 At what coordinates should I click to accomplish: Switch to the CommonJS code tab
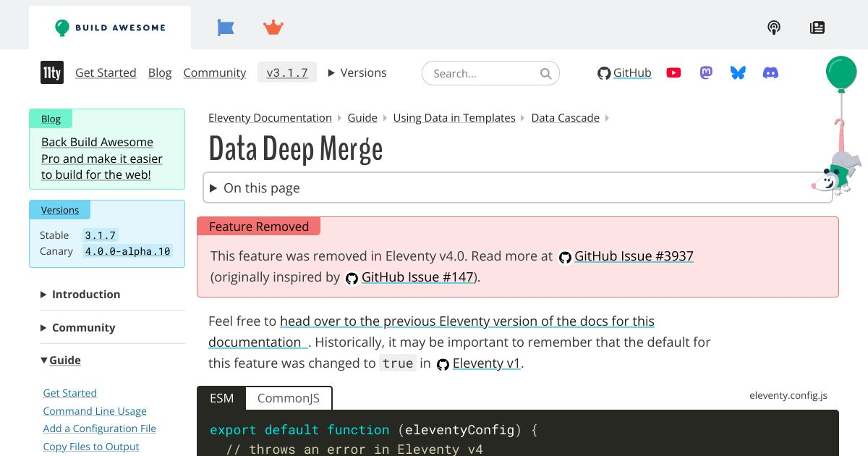[x=289, y=398]
